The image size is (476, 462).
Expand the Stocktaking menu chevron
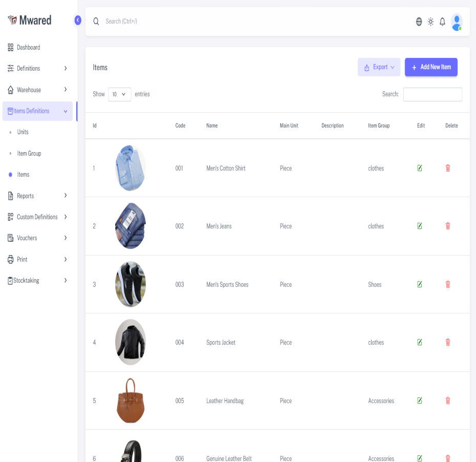click(66, 280)
